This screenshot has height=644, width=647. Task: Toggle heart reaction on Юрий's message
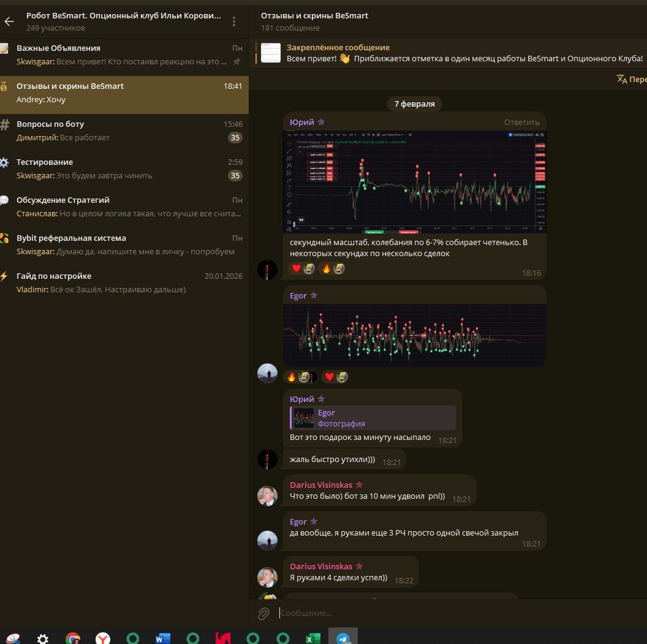pos(303,268)
